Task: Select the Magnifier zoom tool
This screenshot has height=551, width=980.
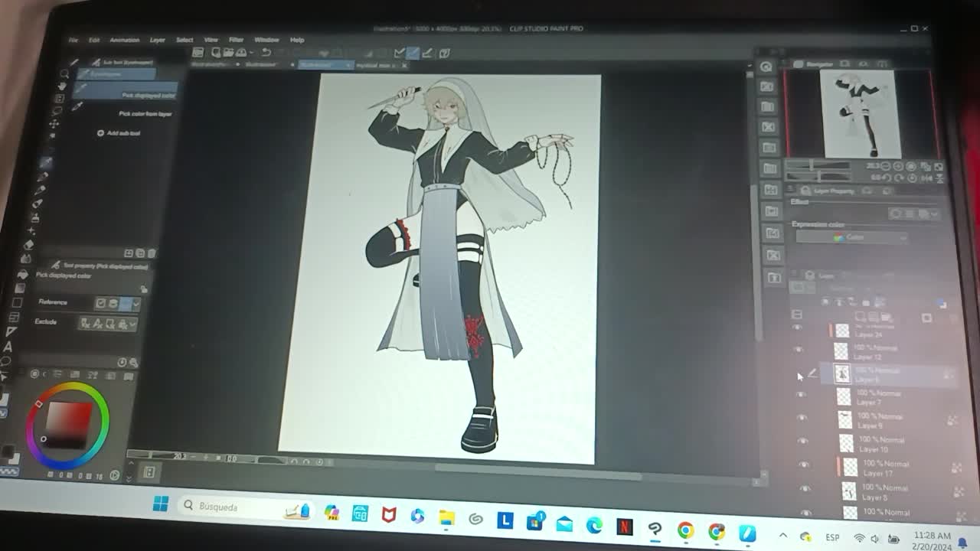Action: point(64,73)
